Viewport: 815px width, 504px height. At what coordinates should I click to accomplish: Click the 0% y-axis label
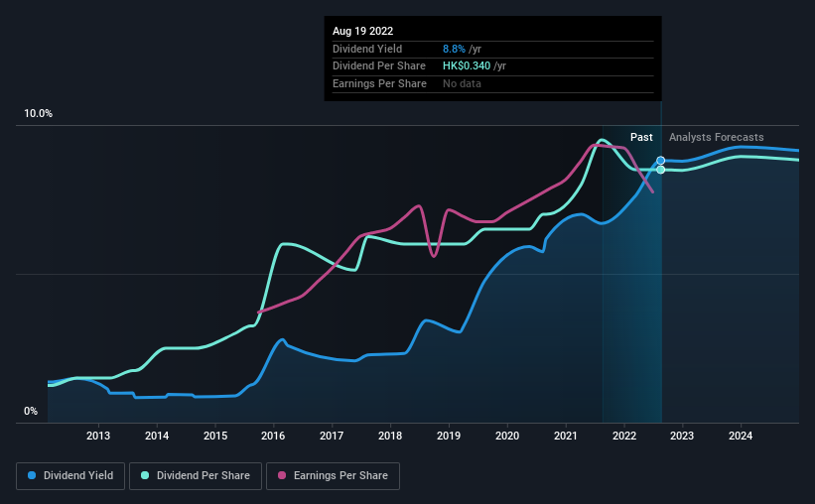point(31,411)
